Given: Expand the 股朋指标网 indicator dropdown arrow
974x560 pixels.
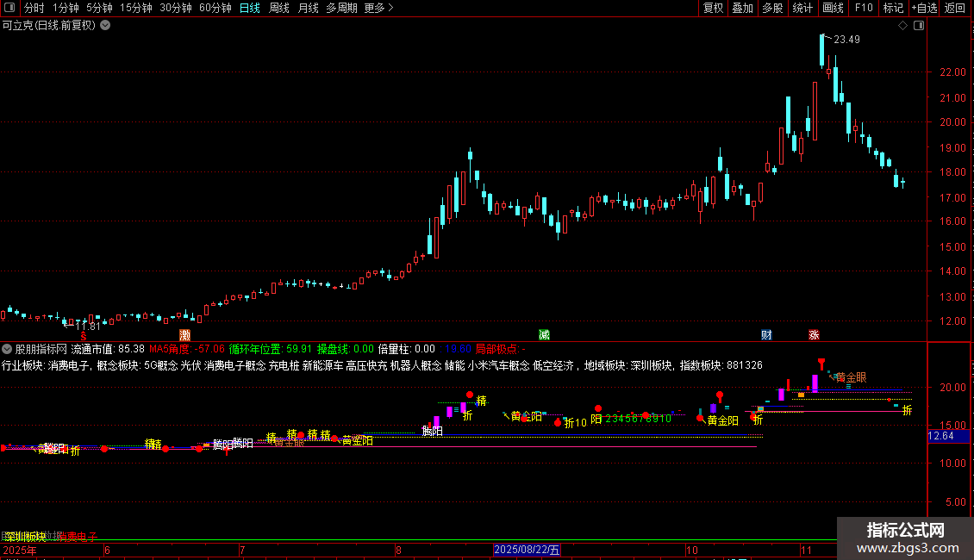Looking at the screenshot, I should 7,349.
